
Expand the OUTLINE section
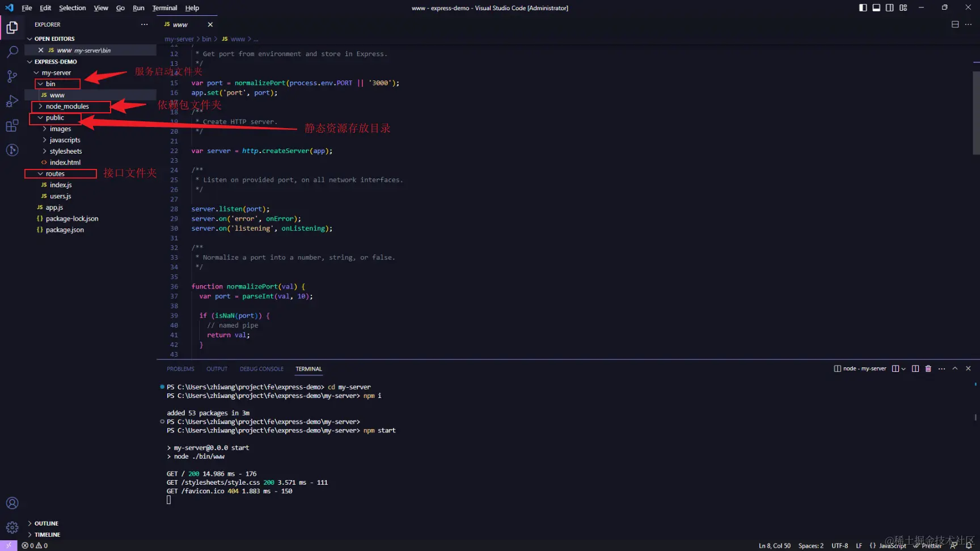tap(45, 523)
